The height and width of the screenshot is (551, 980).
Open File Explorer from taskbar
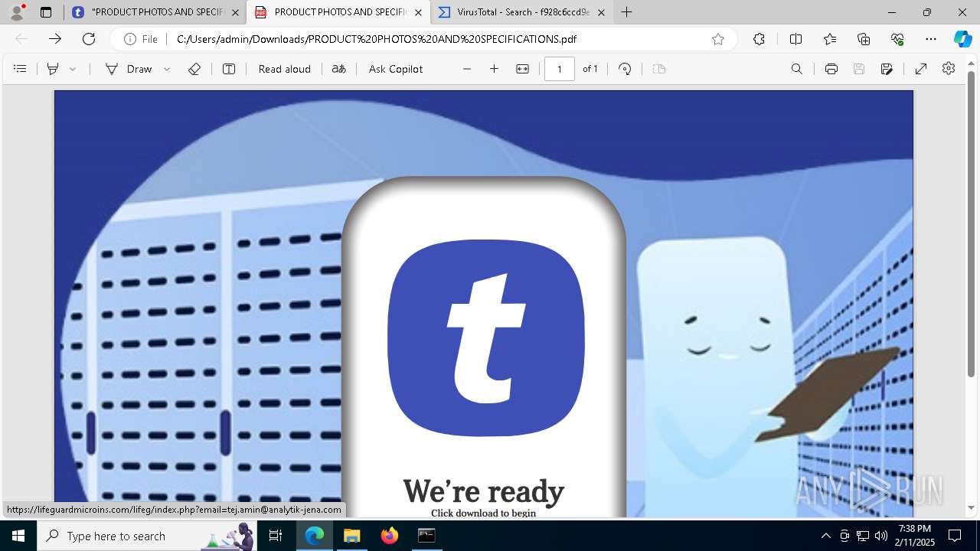click(351, 536)
